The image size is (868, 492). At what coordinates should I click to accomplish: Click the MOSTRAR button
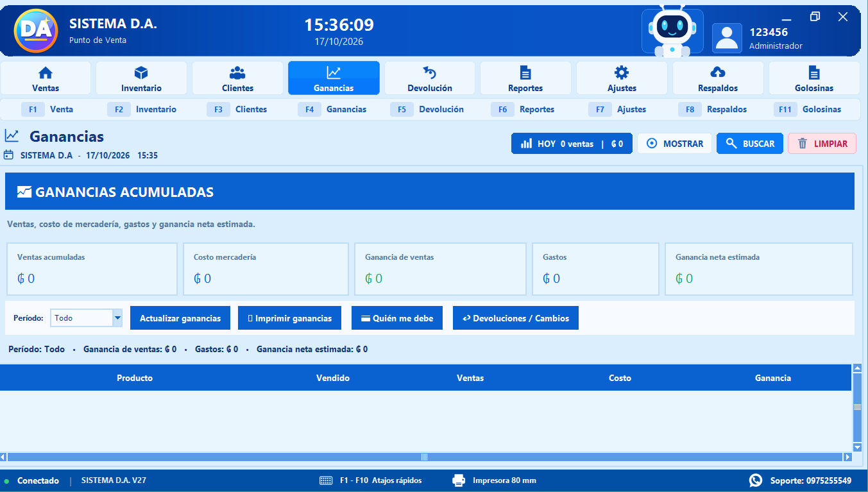tap(674, 144)
